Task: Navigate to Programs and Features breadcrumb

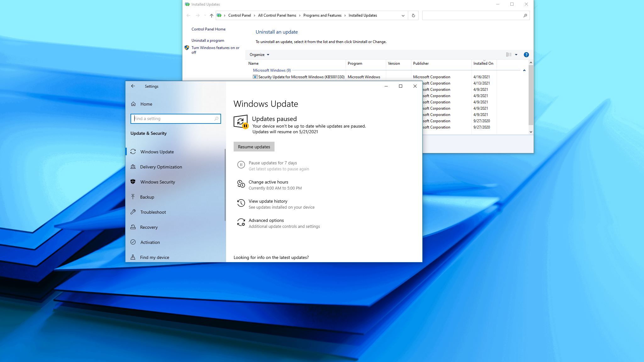Action: point(322,15)
